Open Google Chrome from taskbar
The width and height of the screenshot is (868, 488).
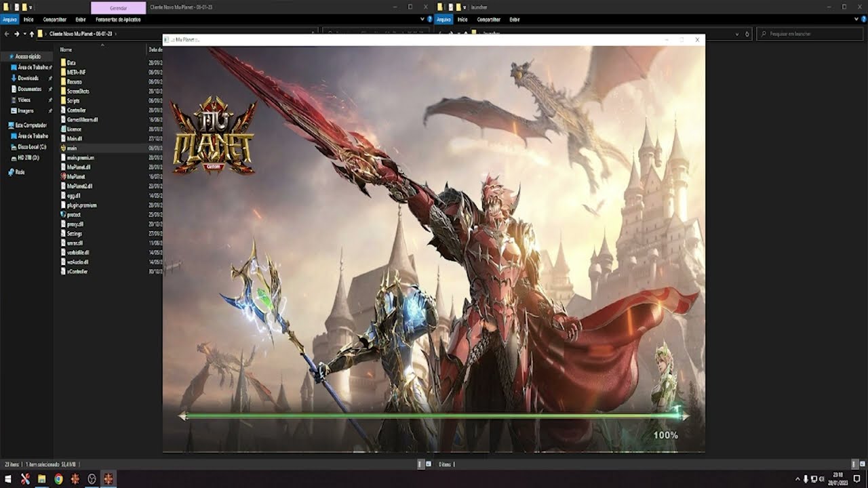(58, 479)
